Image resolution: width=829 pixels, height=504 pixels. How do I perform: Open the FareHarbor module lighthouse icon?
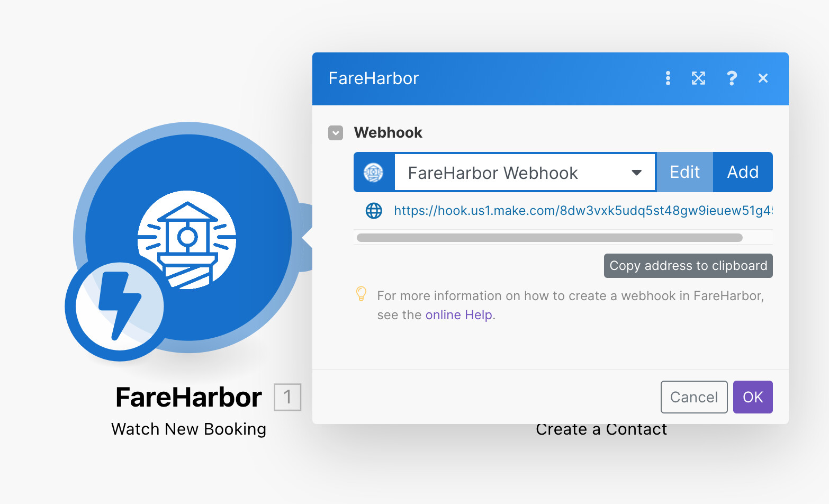coord(187,239)
